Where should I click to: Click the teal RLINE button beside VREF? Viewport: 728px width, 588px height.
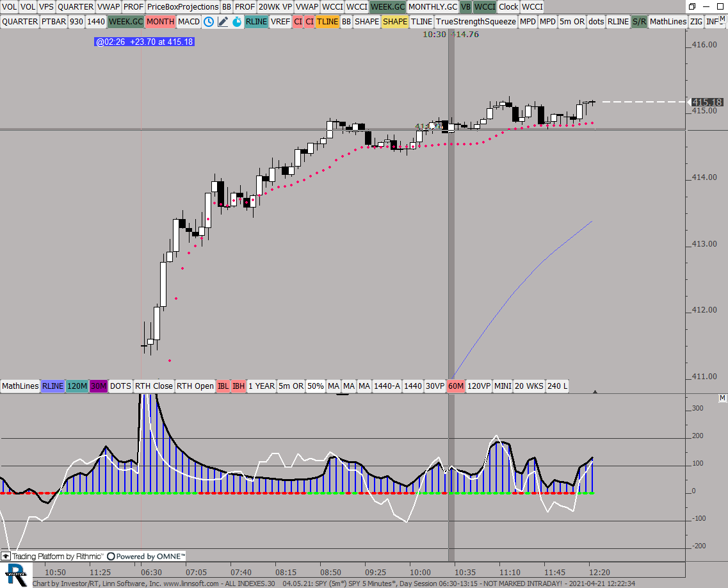pos(256,22)
